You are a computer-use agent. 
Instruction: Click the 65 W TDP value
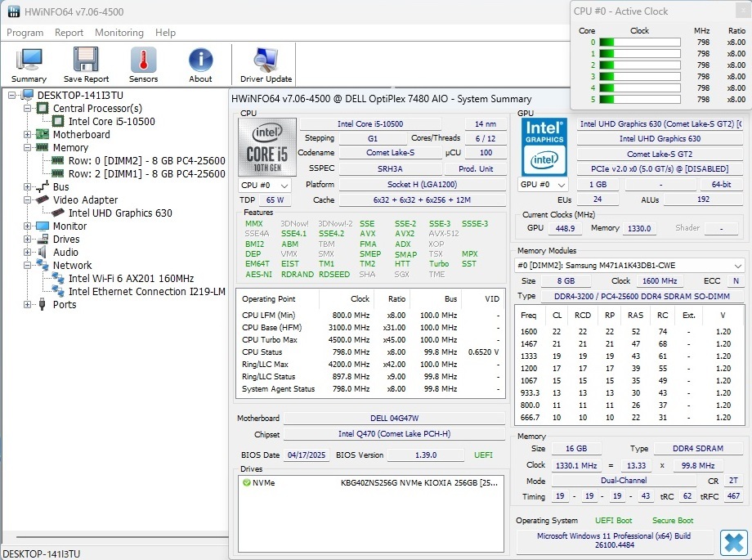coord(275,200)
